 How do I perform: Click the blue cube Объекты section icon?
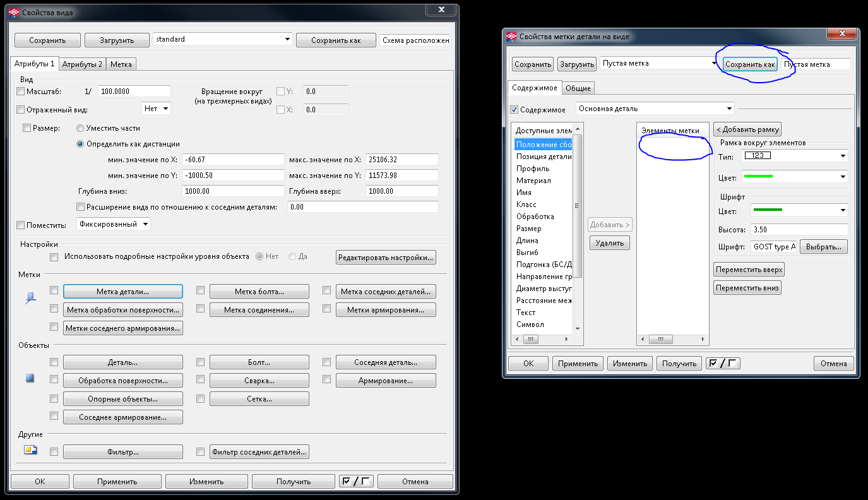(x=30, y=378)
